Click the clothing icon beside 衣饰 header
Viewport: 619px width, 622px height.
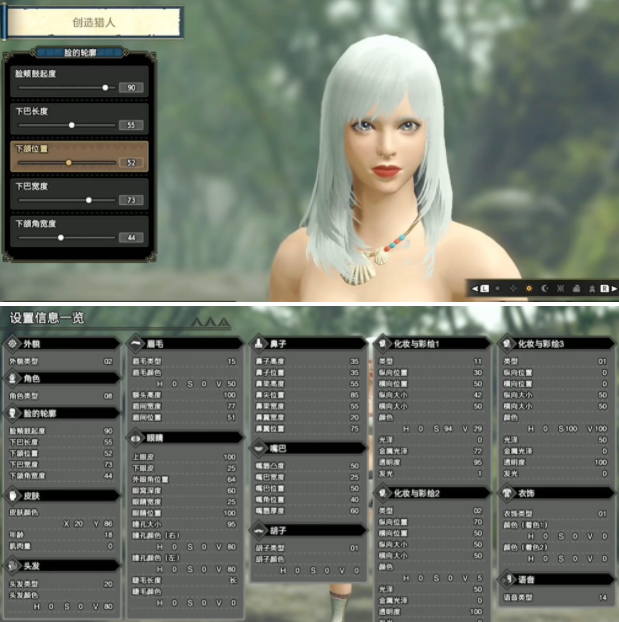pos(507,493)
